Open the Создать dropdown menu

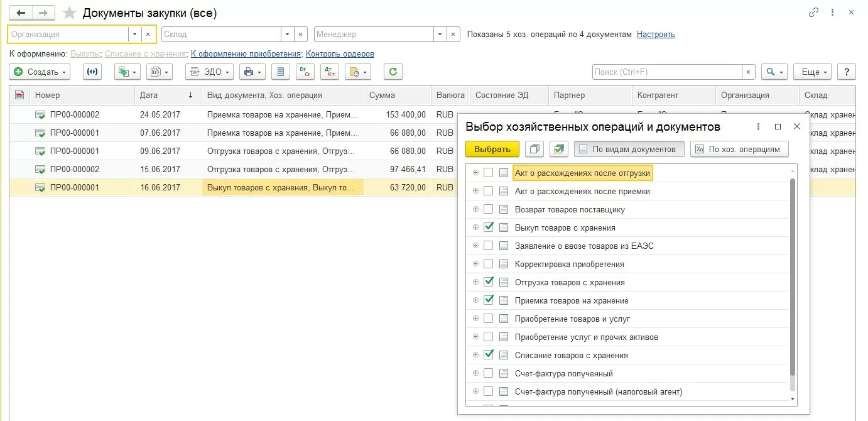(x=40, y=72)
